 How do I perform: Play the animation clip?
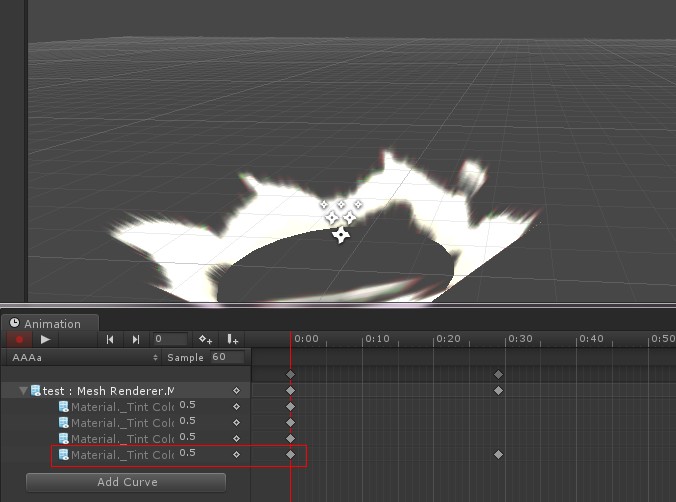45,339
